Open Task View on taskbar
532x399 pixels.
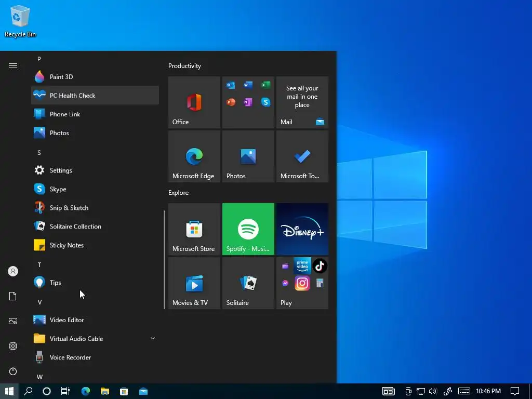pyautogui.click(x=65, y=391)
